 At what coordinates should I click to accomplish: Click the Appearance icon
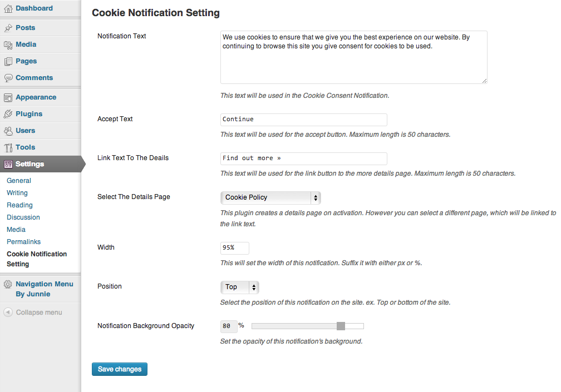point(8,97)
